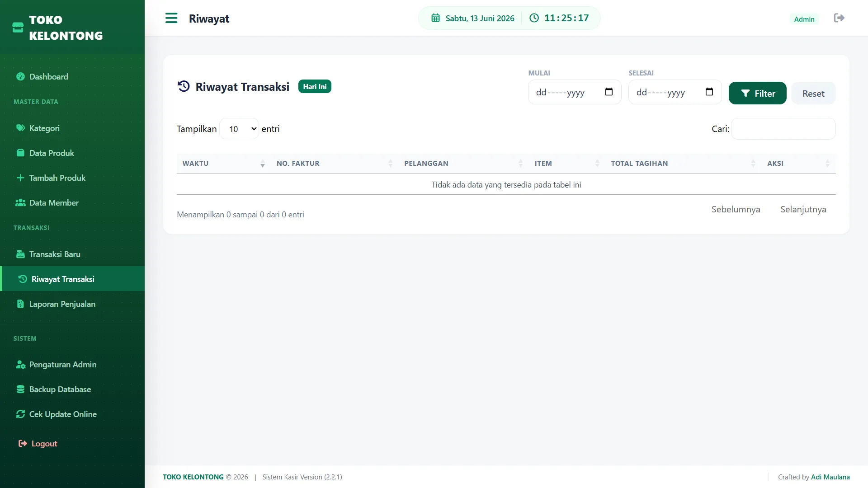
Task: Click 'Menampilkan 0 sampai 0 dari 0 entri'
Action: [x=241, y=214]
